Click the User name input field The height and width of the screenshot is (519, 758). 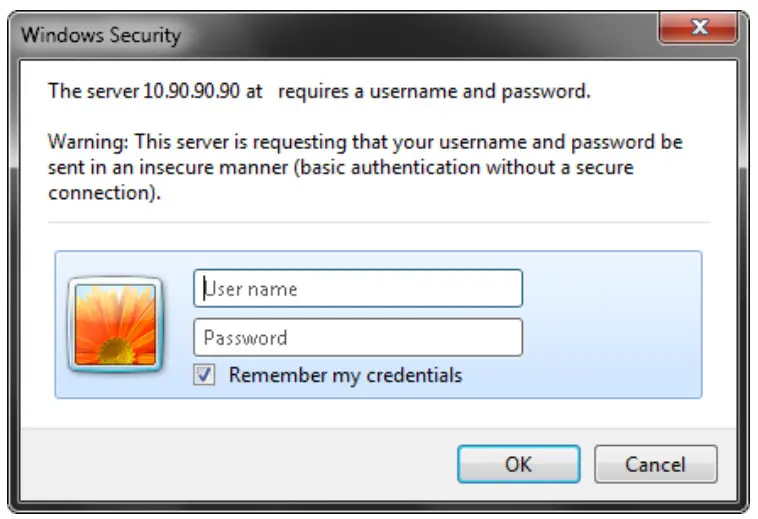[357, 289]
